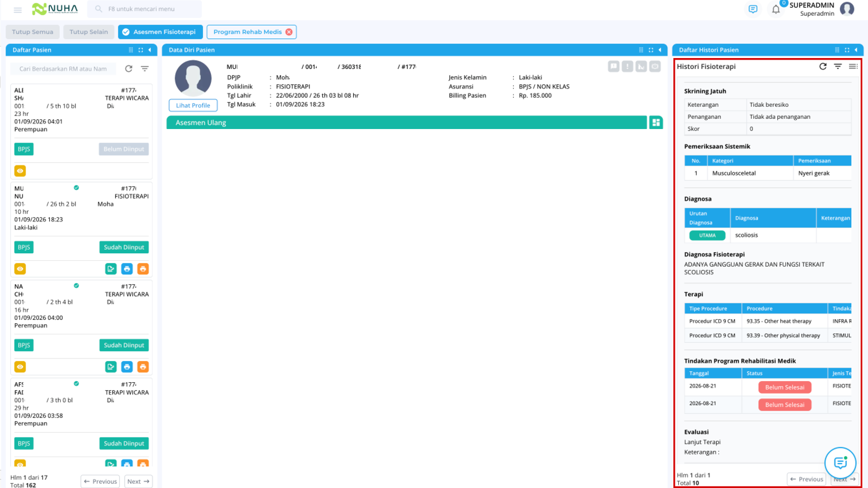
Task: Open the Histori Fisioterapi filter options
Action: 838,66
